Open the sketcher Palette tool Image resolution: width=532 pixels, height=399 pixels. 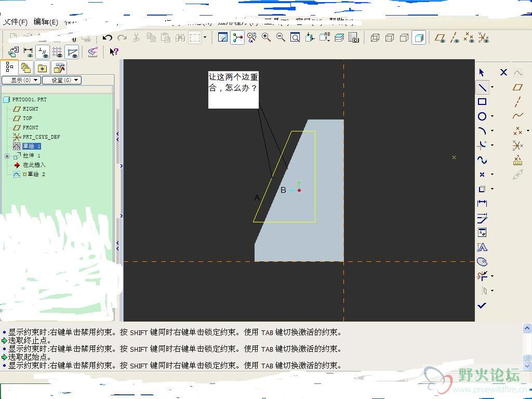(482, 262)
